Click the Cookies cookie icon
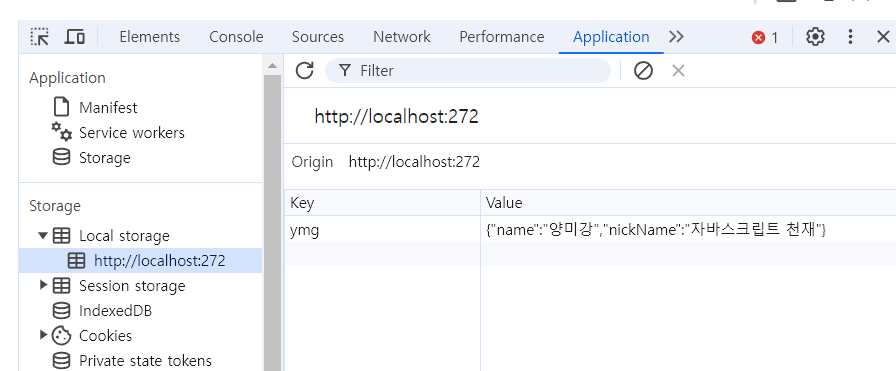896x371 pixels. (x=61, y=336)
